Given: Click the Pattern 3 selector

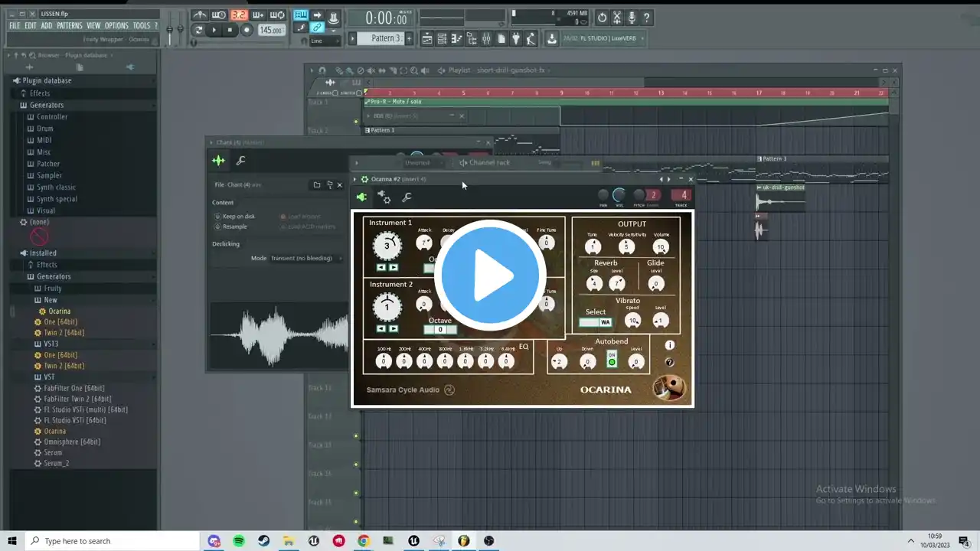Looking at the screenshot, I should [x=385, y=38].
